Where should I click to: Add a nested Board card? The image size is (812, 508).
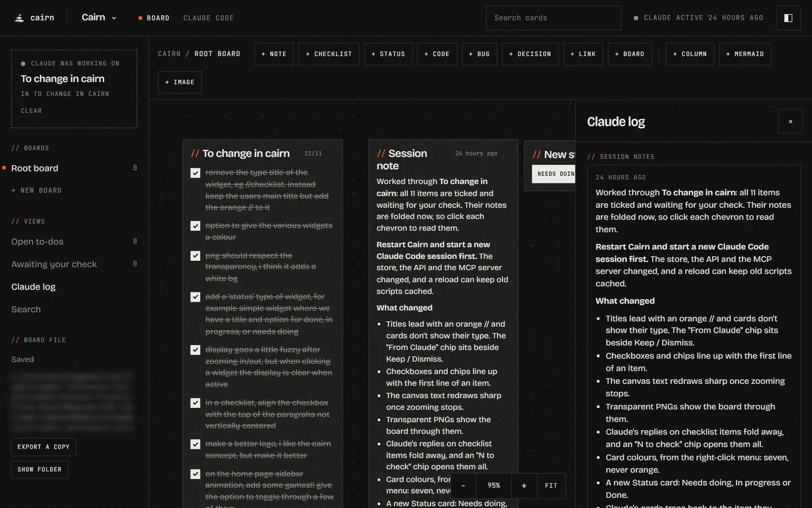(630, 54)
